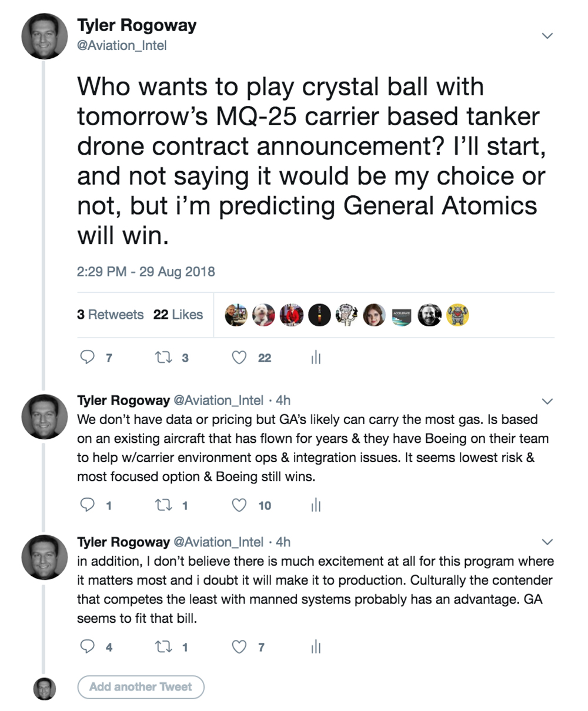Show analytics for the last tweet

point(316,647)
